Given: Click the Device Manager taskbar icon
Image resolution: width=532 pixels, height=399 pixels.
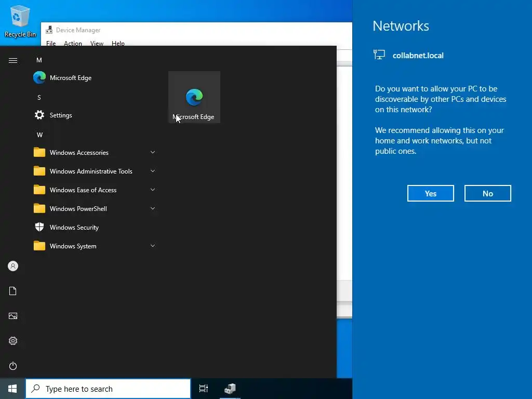Looking at the screenshot, I should 230,389.
